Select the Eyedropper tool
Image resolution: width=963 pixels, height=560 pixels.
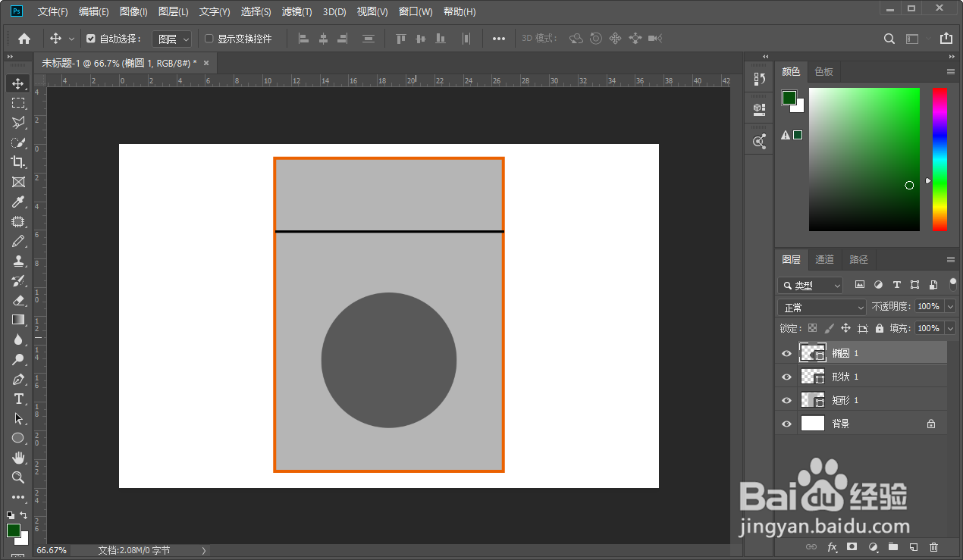coord(18,202)
